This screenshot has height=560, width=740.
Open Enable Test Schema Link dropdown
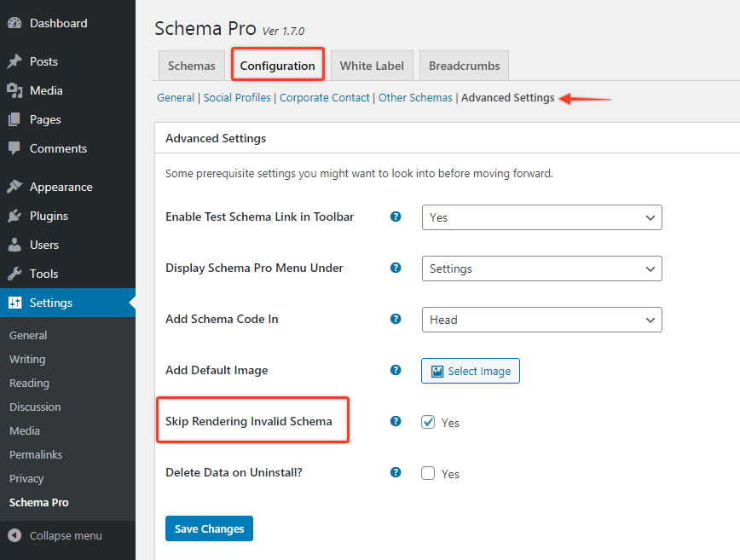[x=541, y=217]
